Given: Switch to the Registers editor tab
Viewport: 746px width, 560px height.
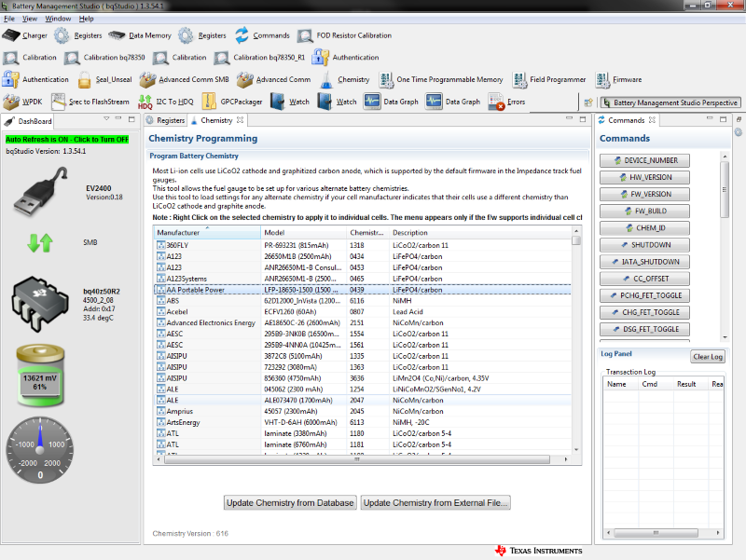Looking at the screenshot, I should tap(166, 120).
